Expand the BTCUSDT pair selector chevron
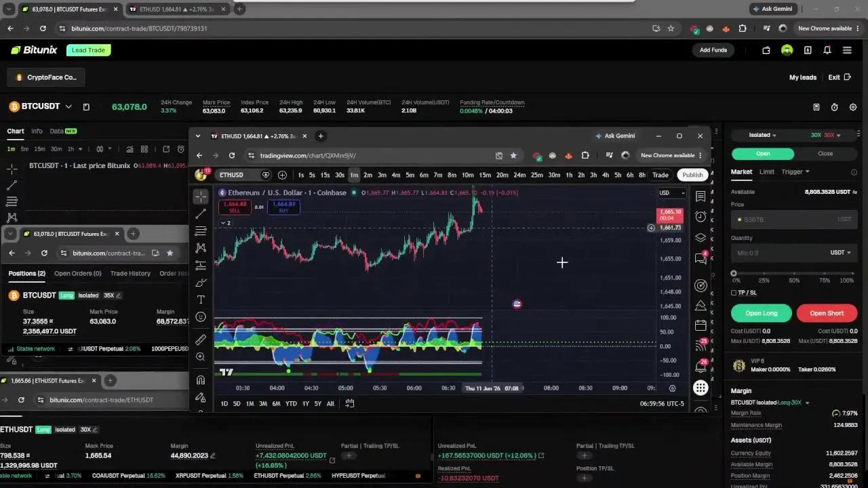The width and height of the screenshot is (868, 488). click(x=68, y=106)
